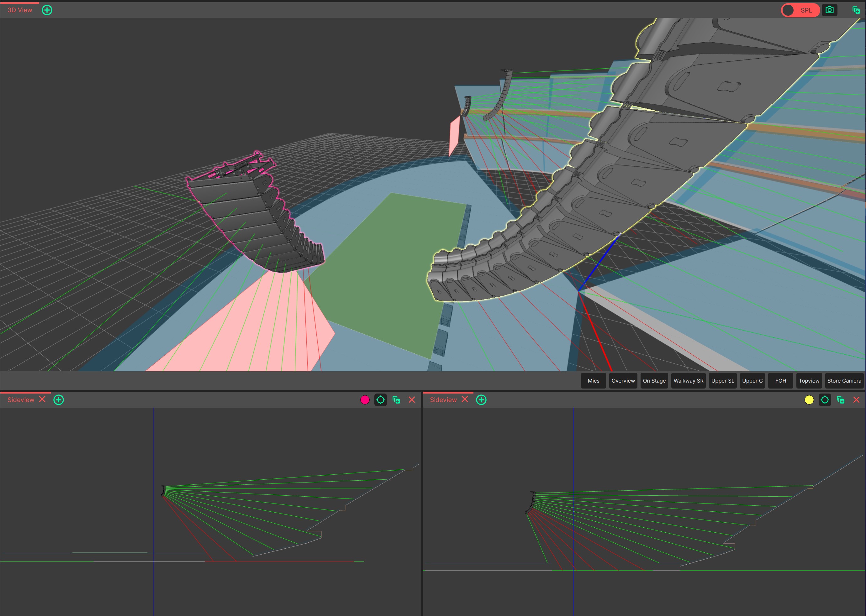Select the left Sideview tab label
Viewport: 866px width, 616px height.
click(21, 400)
